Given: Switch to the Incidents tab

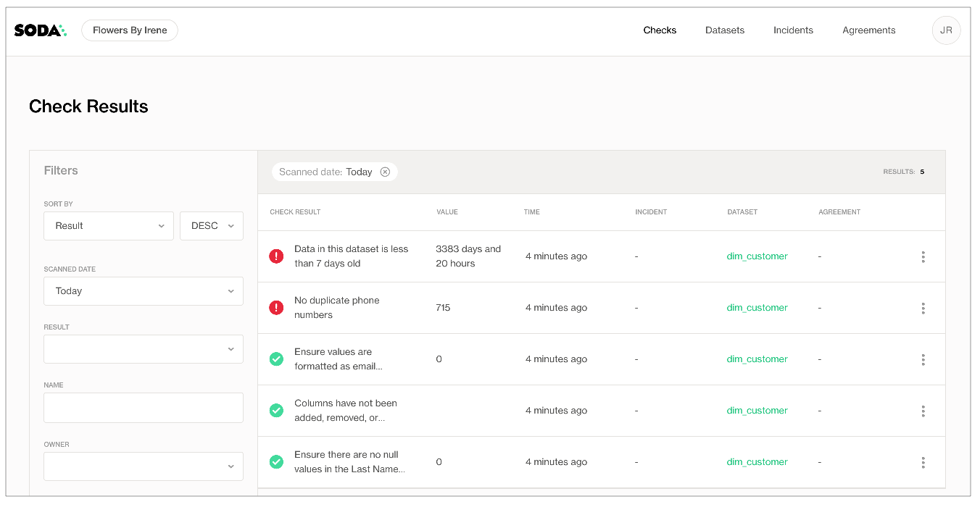Looking at the screenshot, I should 793,30.
